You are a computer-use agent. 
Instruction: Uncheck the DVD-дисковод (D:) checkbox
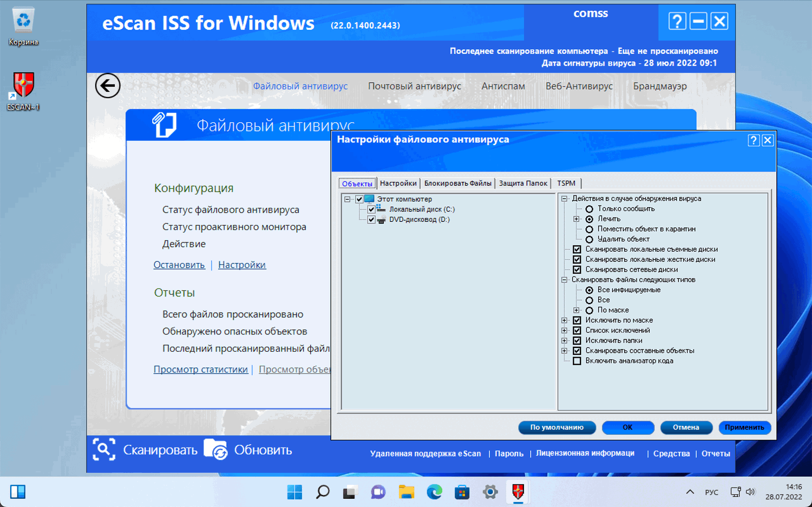tap(371, 220)
